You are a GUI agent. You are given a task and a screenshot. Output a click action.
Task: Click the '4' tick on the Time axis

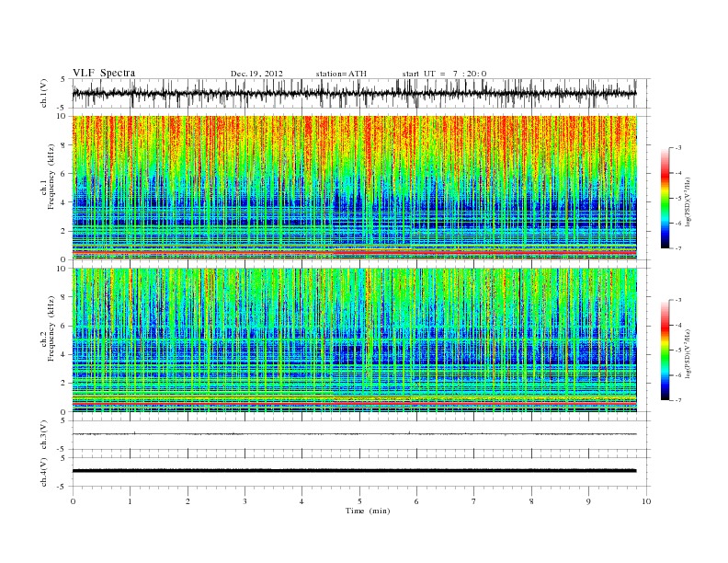click(301, 501)
